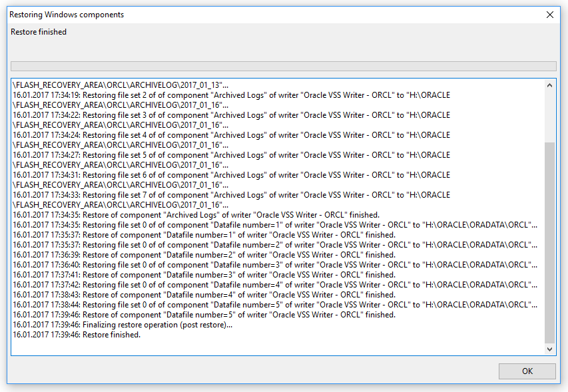Click the "Restore finished" status label at top
Viewport: 568px width, 392px height.
point(39,32)
